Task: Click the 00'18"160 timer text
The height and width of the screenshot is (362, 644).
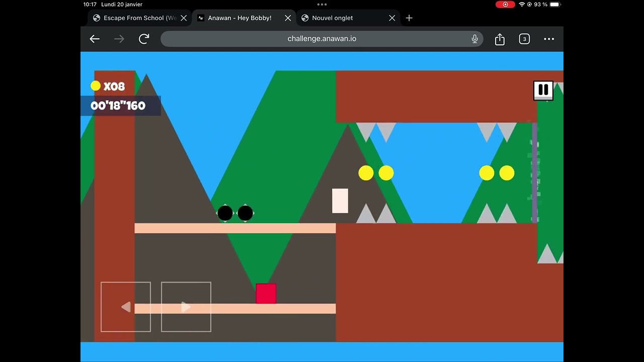Action: coord(118,106)
